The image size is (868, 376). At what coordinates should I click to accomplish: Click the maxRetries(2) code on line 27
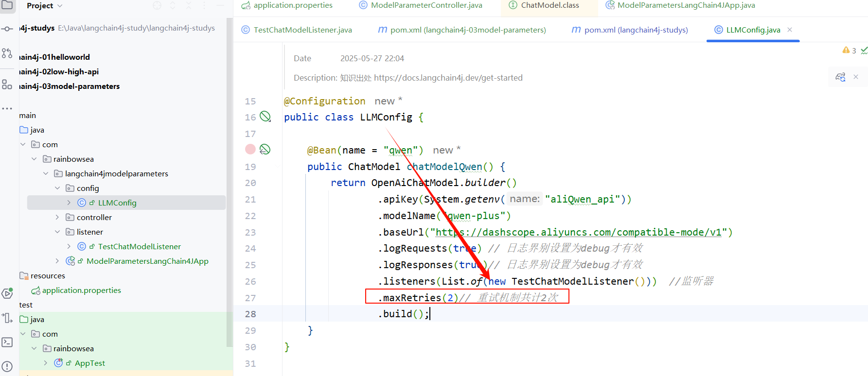[418, 297]
